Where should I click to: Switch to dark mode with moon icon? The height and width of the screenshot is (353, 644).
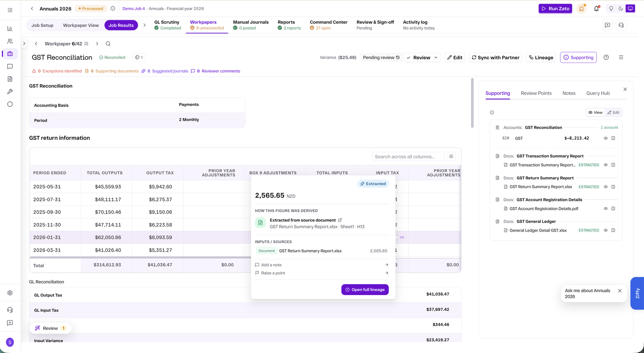pyautogui.click(x=621, y=8)
